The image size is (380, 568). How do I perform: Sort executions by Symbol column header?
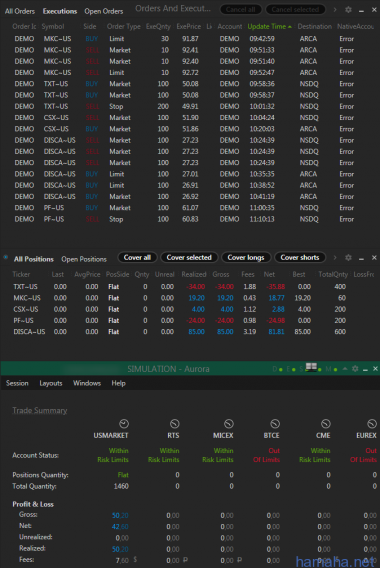tap(53, 26)
